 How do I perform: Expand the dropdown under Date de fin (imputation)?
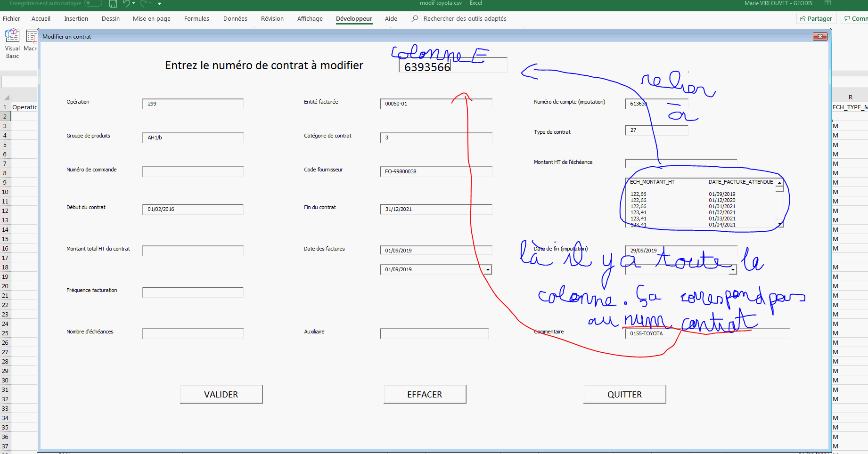click(x=733, y=270)
